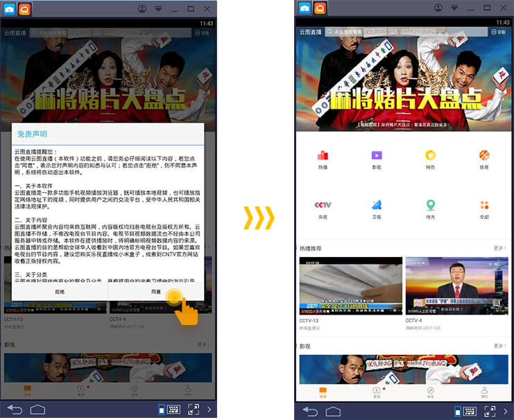This screenshot has height=420, width=514.
Task: Click the search field in the right window
Action: click(x=406, y=32)
